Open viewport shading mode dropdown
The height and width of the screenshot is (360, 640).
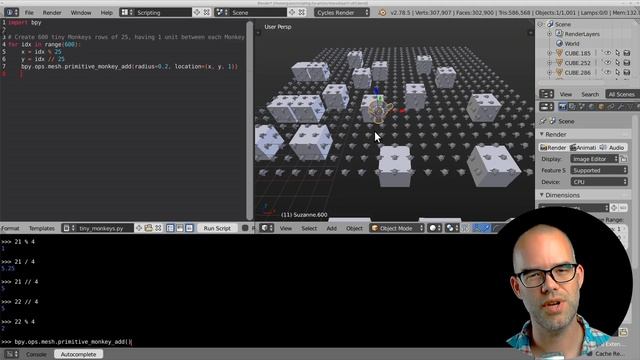tap(435, 228)
